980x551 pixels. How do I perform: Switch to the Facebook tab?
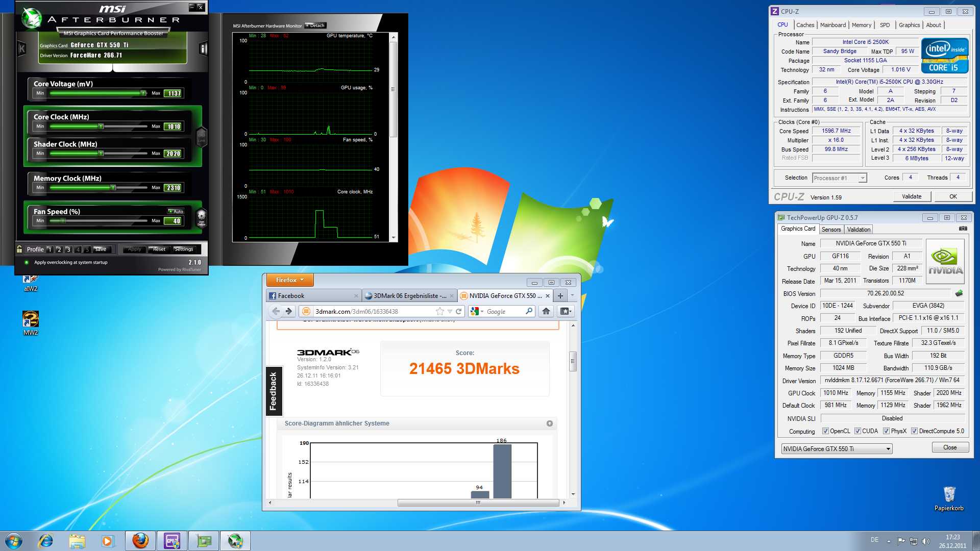point(313,296)
